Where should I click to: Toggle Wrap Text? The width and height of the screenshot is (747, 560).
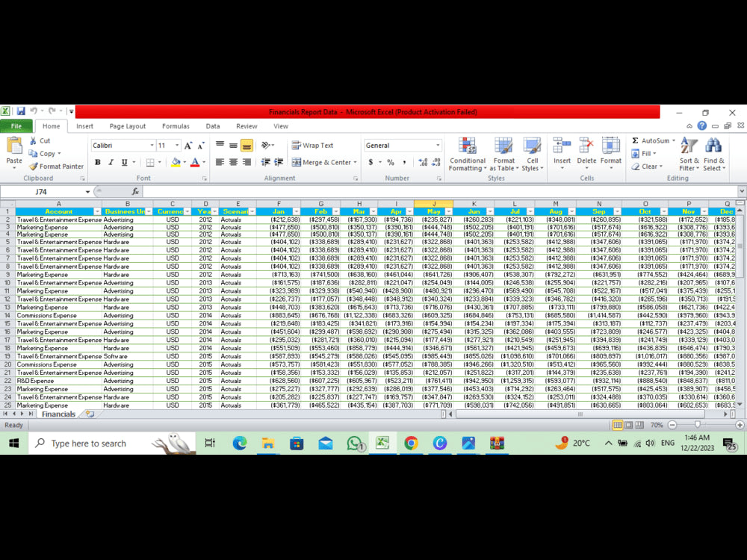coord(312,146)
